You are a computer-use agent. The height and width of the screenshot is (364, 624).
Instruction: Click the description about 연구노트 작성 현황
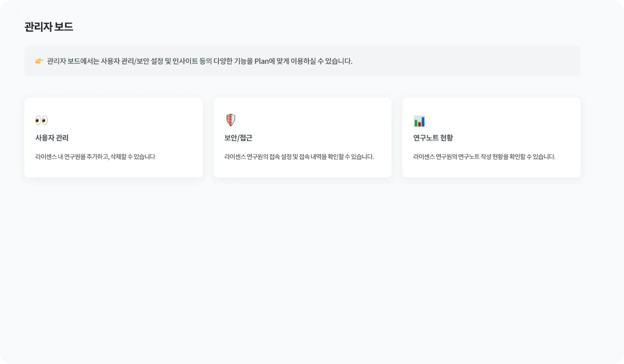484,157
